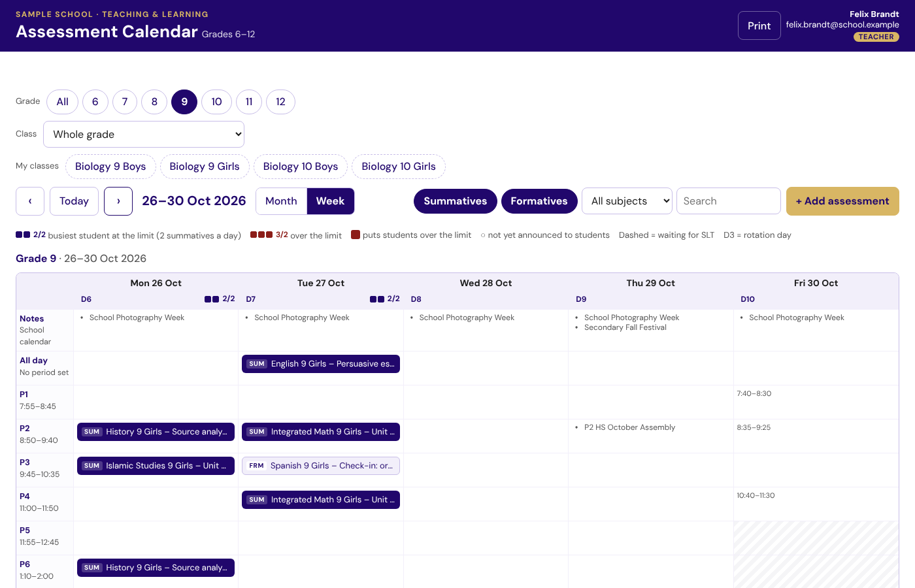Select grade All filter

click(x=63, y=102)
